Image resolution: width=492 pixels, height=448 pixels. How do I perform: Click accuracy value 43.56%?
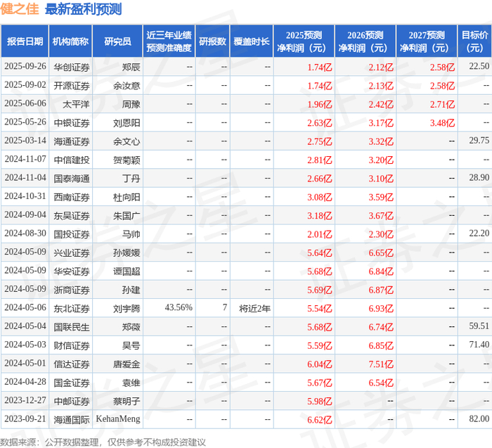tap(179, 307)
